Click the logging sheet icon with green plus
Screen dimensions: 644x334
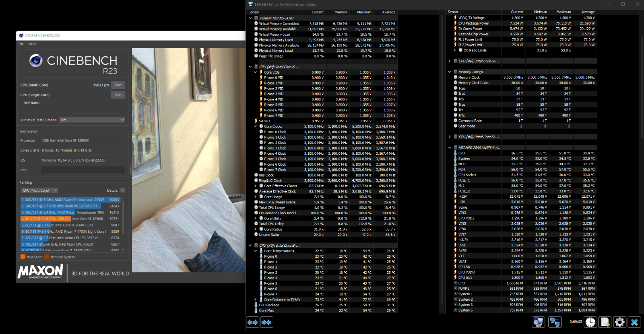pos(605,322)
